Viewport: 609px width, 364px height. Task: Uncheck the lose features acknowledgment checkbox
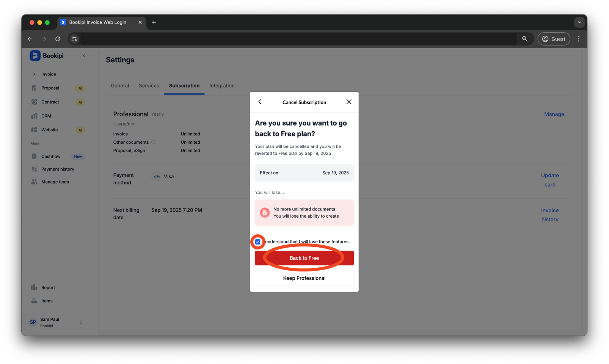257,242
